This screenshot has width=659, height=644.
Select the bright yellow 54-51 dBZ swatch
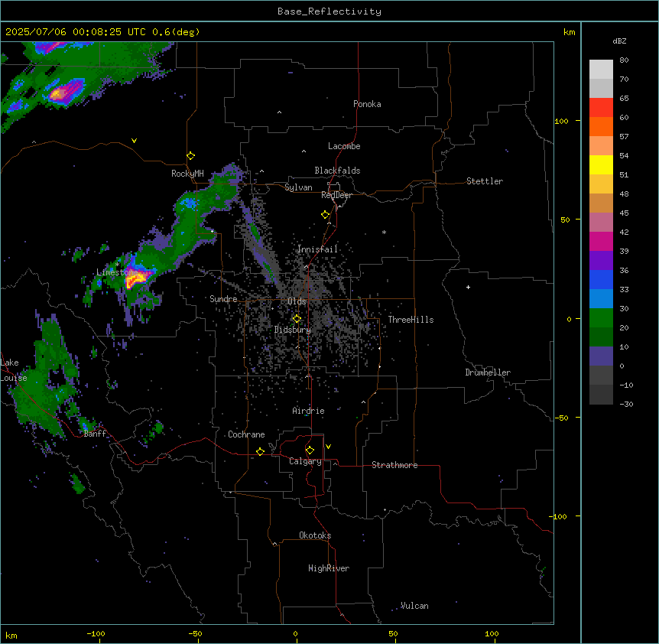601,164
